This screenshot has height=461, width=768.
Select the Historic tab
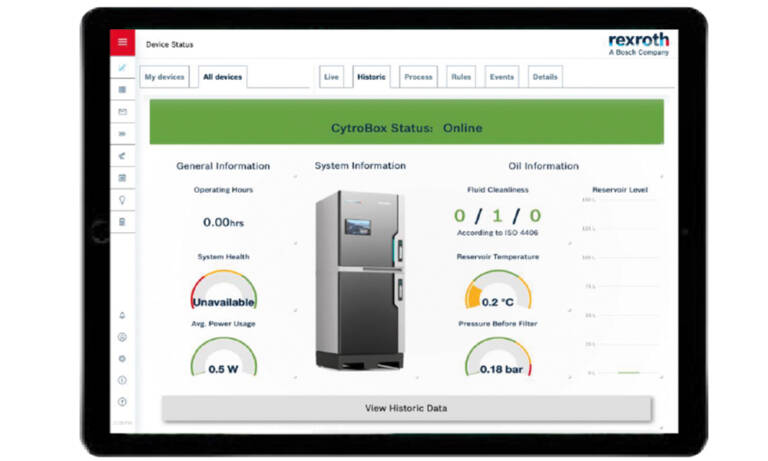[x=371, y=77]
